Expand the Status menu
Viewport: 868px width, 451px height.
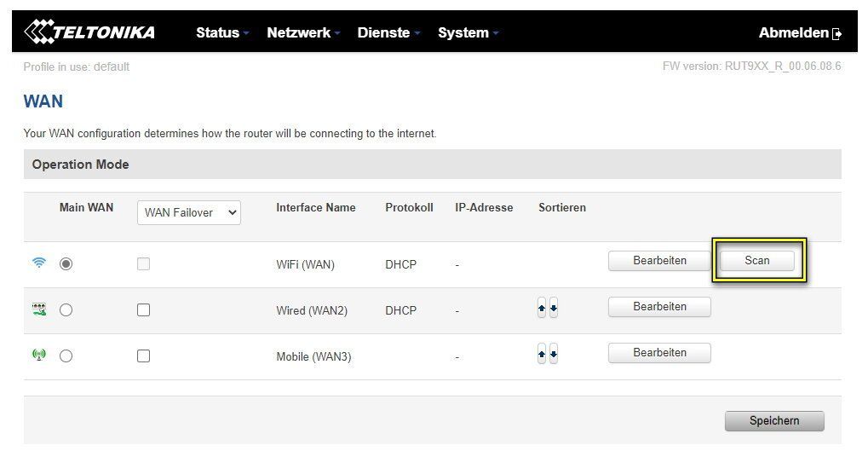point(221,32)
